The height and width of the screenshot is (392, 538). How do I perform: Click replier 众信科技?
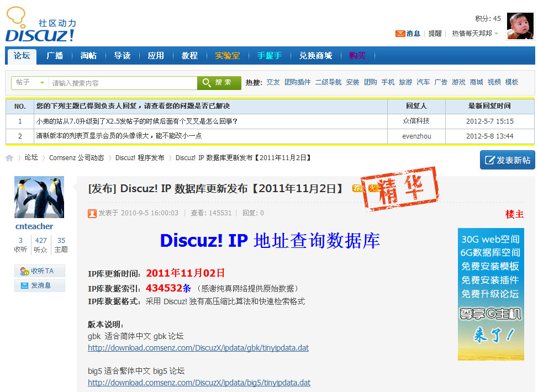click(x=416, y=121)
